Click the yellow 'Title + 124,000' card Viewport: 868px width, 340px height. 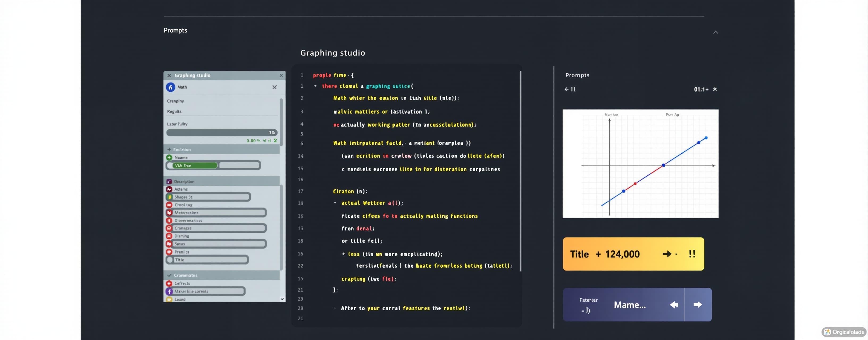point(633,254)
